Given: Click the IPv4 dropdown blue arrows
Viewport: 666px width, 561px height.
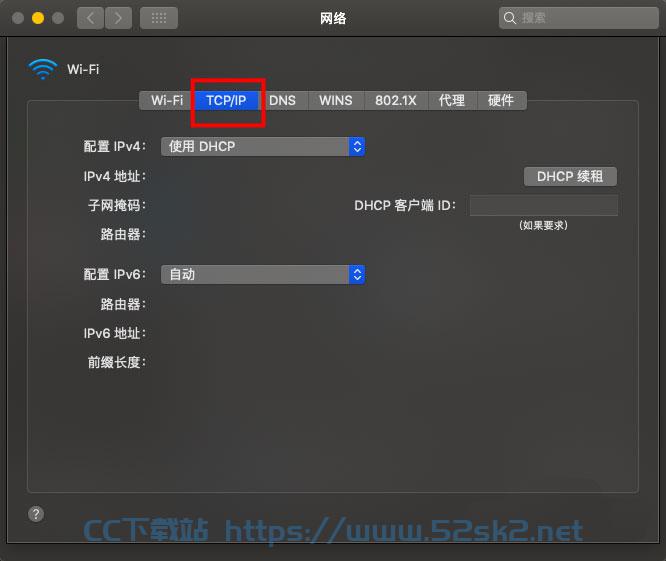Looking at the screenshot, I should click(357, 147).
